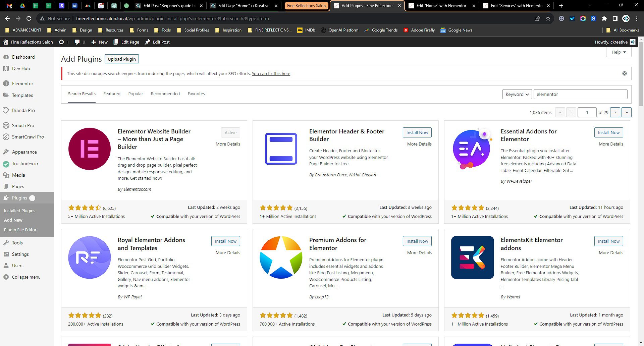Screen dimensions: 644x346
Task: Open the Dashboard menu icon in sidebar
Action: point(6,57)
